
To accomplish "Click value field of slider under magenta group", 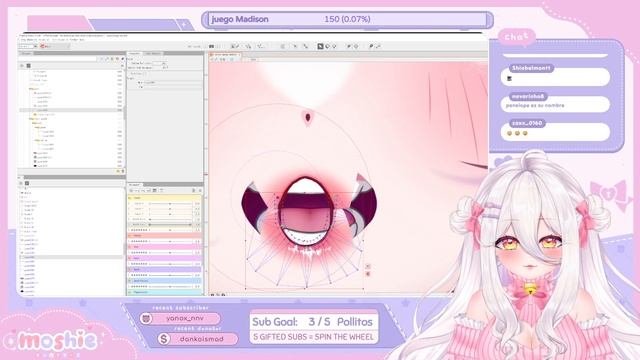I will pyautogui.click(x=197, y=264).
